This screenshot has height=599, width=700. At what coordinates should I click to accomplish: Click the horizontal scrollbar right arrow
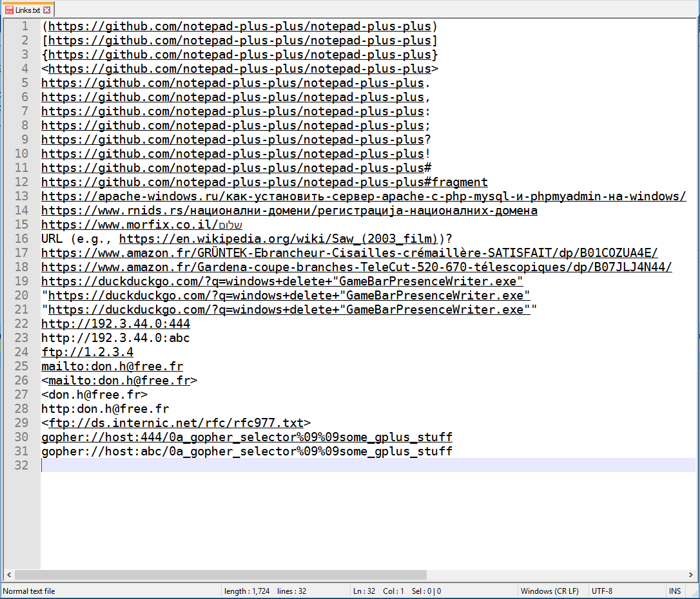pyautogui.click(x=690, y=575)
